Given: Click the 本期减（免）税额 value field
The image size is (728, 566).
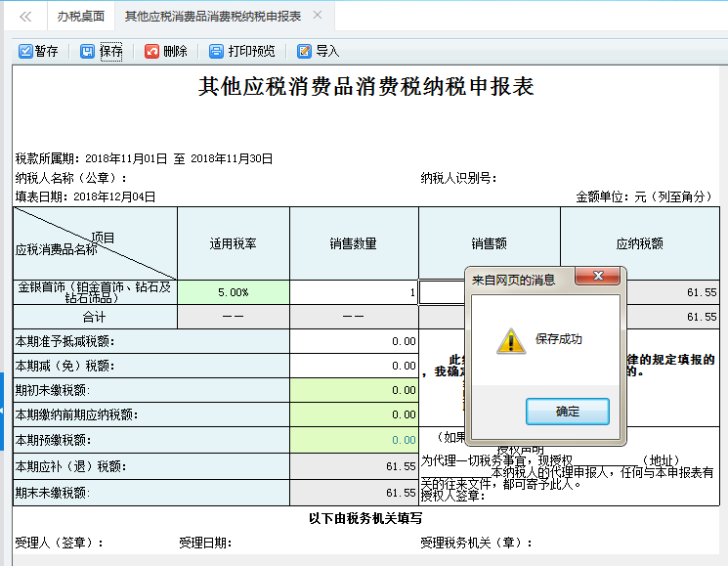Looking at the screenshot, I should [354, 366].
